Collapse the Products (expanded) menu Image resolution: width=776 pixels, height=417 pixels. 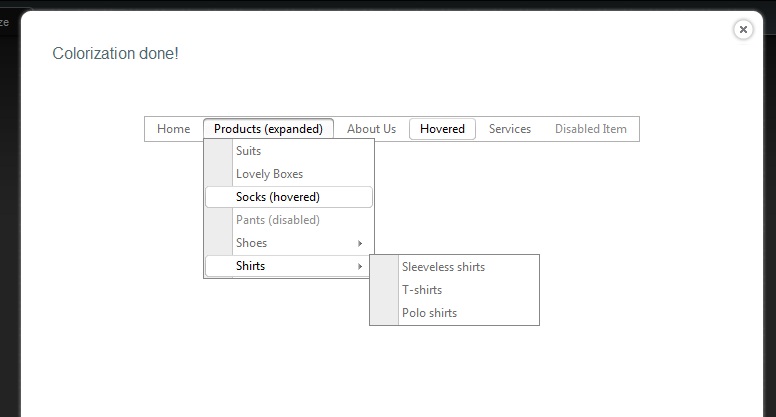click(268, 129)
